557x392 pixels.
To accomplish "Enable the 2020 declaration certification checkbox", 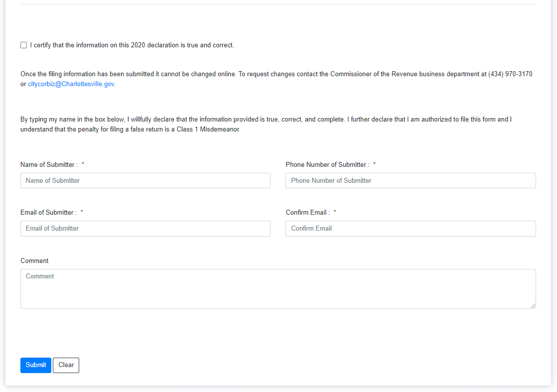I will [x=23, y=45].
